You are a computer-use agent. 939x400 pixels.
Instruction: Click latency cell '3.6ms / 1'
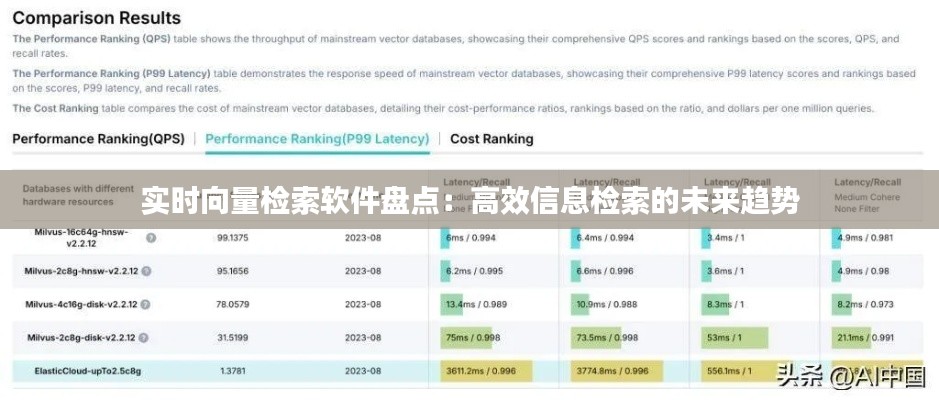pos(725,271)
